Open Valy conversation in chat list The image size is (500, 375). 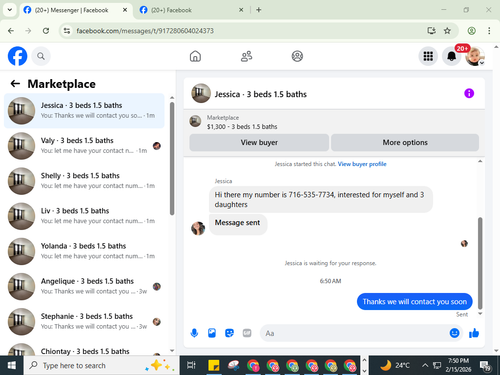tap(84, 146)
